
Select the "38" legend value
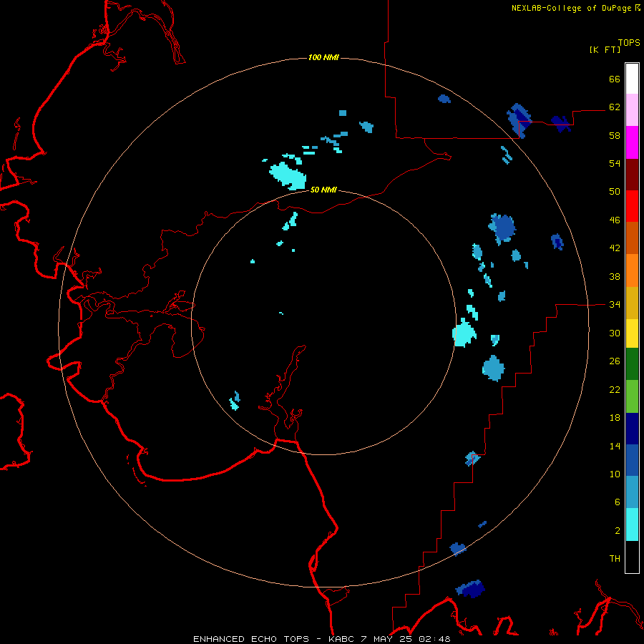click(x=615, y=276)
